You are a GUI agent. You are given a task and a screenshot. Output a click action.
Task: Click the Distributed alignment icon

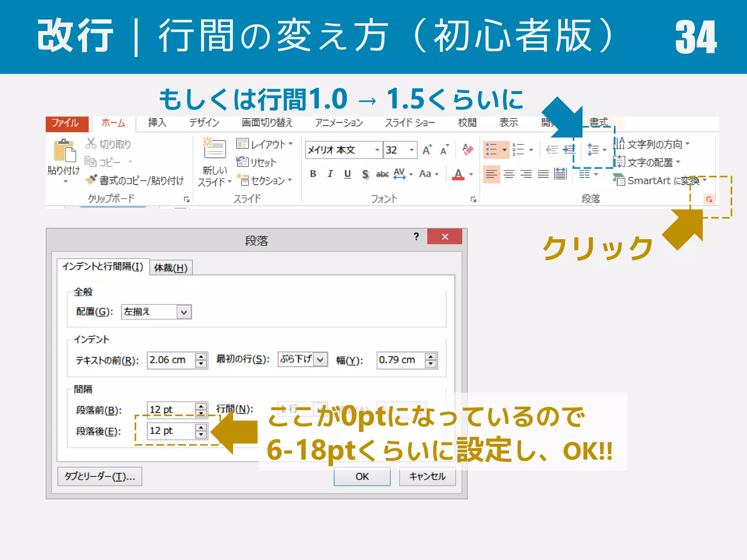click(x=560, y=174)
